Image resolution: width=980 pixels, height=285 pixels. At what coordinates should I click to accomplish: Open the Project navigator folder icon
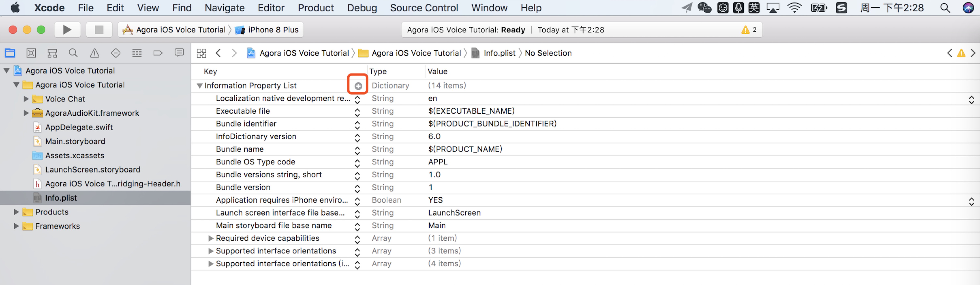10,53
